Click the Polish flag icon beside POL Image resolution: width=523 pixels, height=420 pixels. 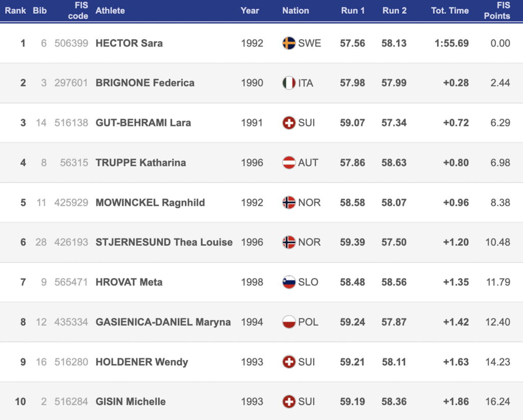[x=289, y=322]
